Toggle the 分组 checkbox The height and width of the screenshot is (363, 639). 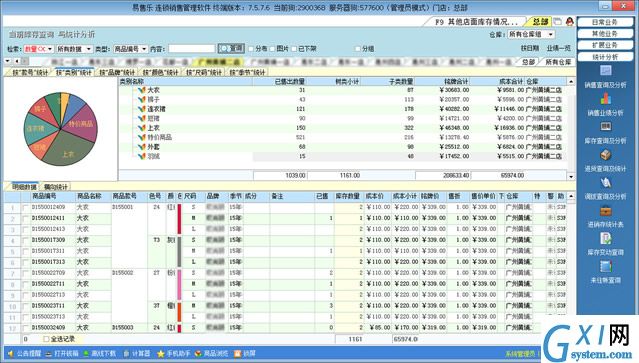[x=357, y=49]
